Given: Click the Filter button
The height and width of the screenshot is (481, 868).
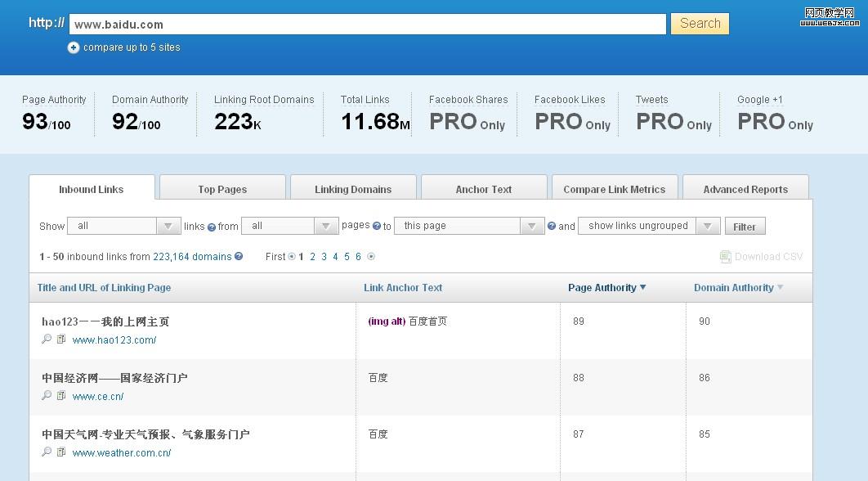Looking at the screenshot, I should click(744, 227).
